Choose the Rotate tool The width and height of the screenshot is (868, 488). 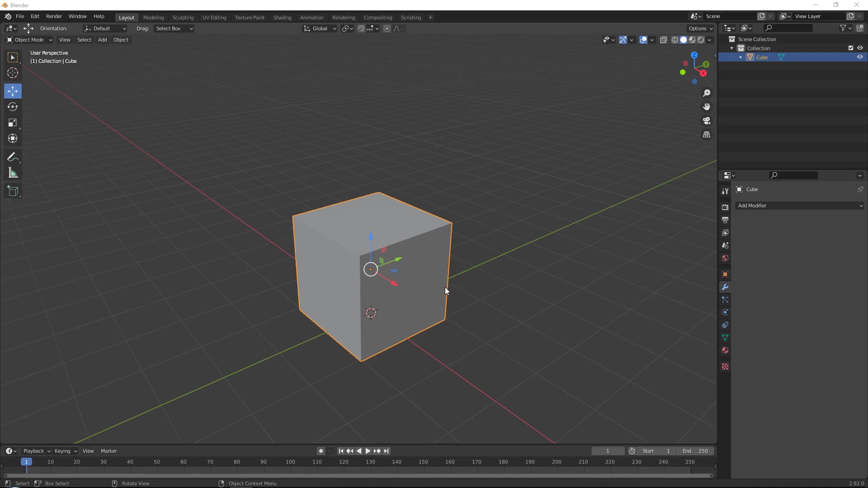click(x=13, y=107)
